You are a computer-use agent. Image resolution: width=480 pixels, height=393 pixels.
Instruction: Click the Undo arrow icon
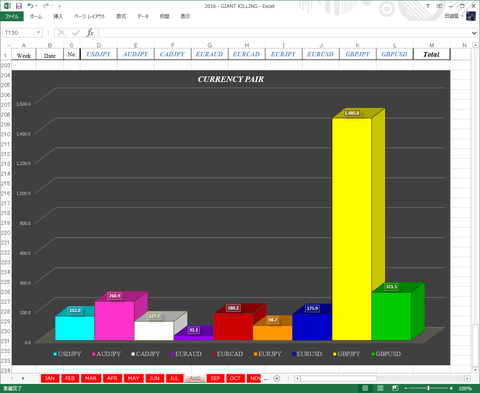(x=30, y=6)
